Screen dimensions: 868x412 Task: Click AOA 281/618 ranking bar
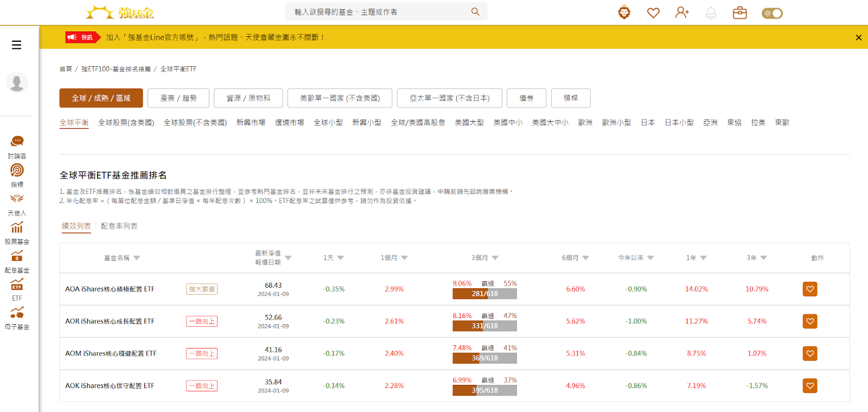(484, 294)
